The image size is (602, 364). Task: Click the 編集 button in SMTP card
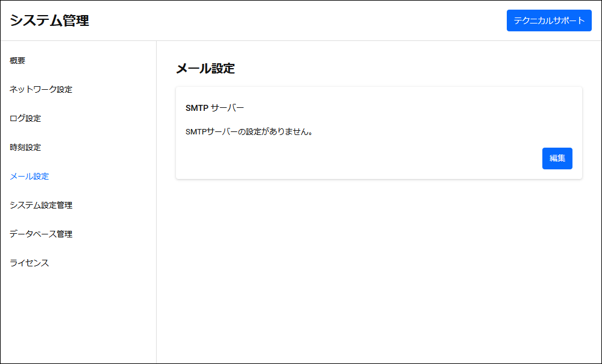click(557, 158)
